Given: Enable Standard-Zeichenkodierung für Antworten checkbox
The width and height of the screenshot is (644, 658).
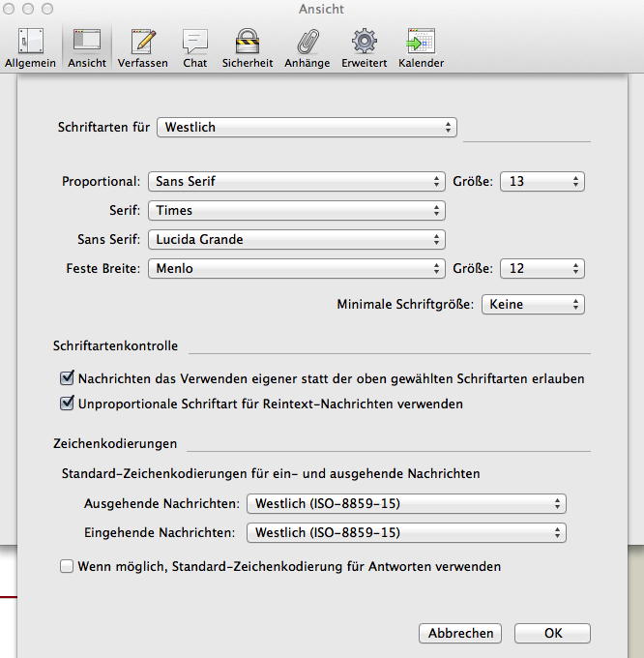Looking at the screenshot, I should pyautogui.click(x=68, y=566).
